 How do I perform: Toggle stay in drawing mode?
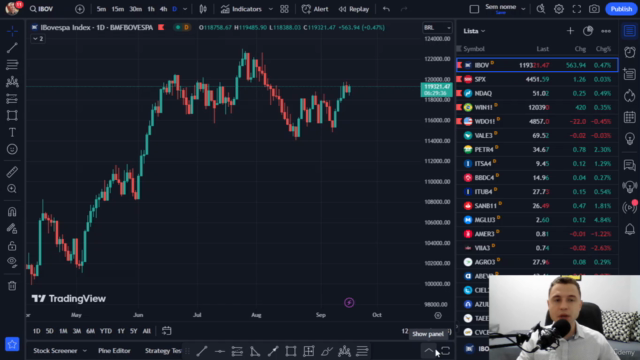(x=12, y=229)
